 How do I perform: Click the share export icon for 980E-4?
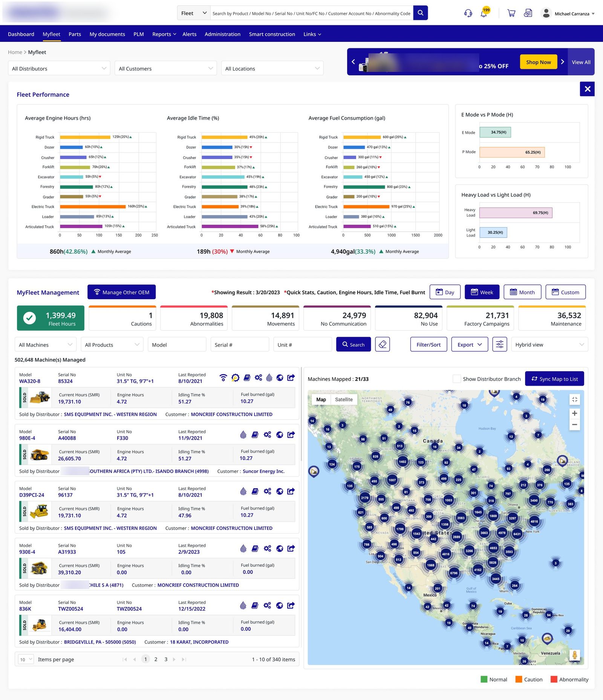click(x=291, y=435)
